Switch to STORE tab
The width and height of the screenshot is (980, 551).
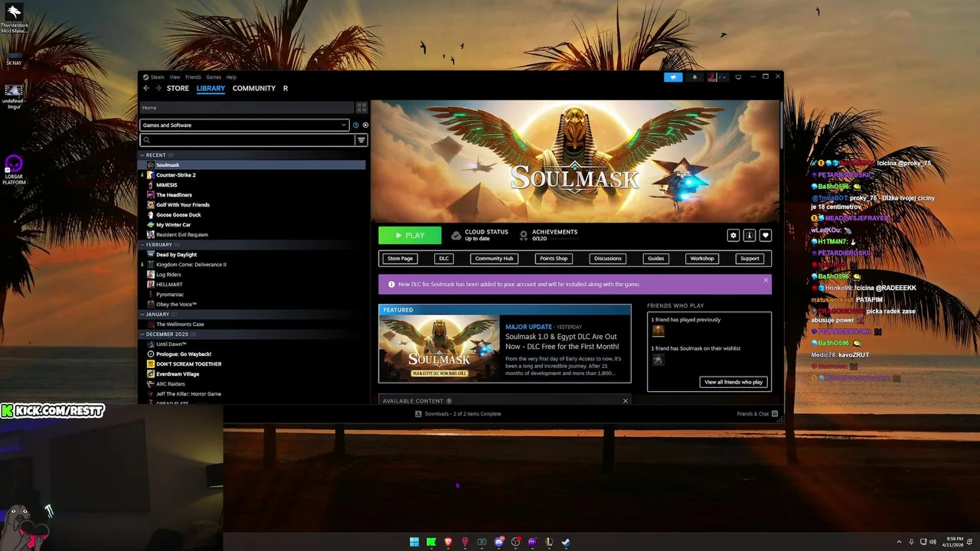tap(178, 89)
